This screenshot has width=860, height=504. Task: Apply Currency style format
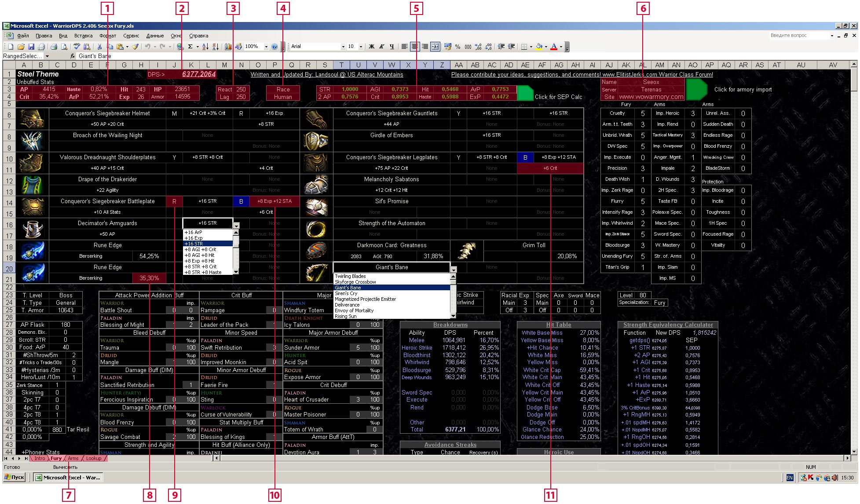coord(448,47)
